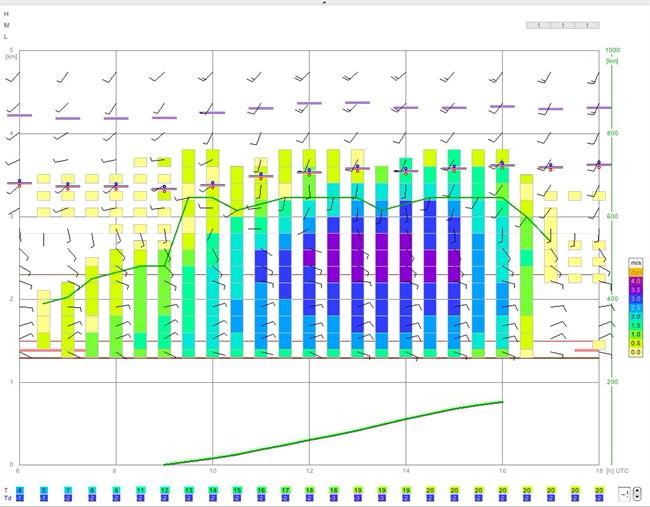The width and height of the screenshot is (650, 507).
Task: Click the L low cloud row label
Action: pos(6,37)
